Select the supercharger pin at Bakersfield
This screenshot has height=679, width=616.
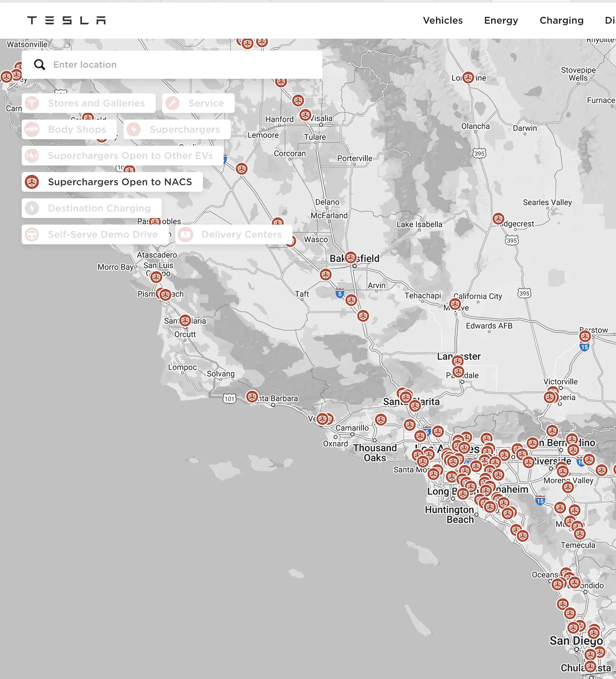coord(351,257)
